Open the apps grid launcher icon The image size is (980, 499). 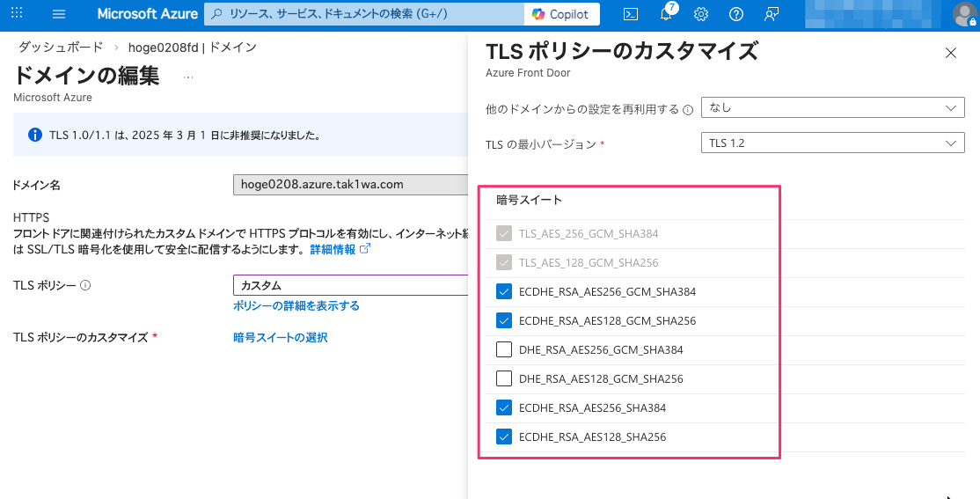point(18,13)
